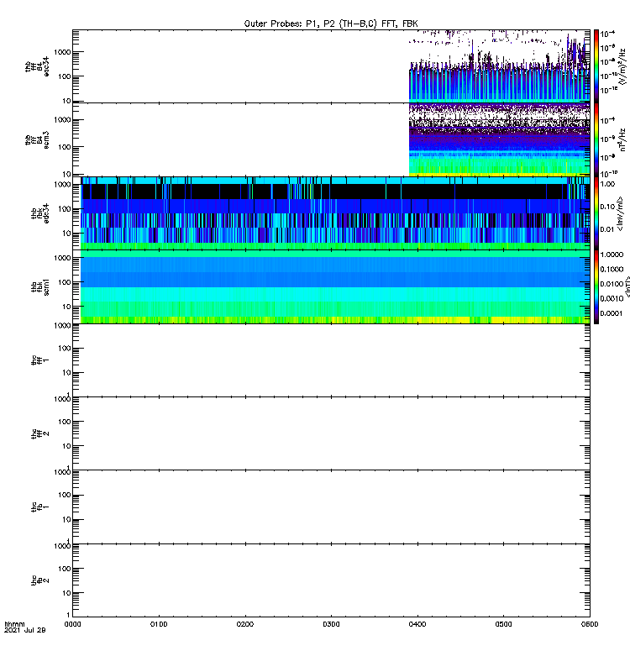Click the empty thc fff 1 plot panel
The image size is (630, 672).
click(331, 360)
